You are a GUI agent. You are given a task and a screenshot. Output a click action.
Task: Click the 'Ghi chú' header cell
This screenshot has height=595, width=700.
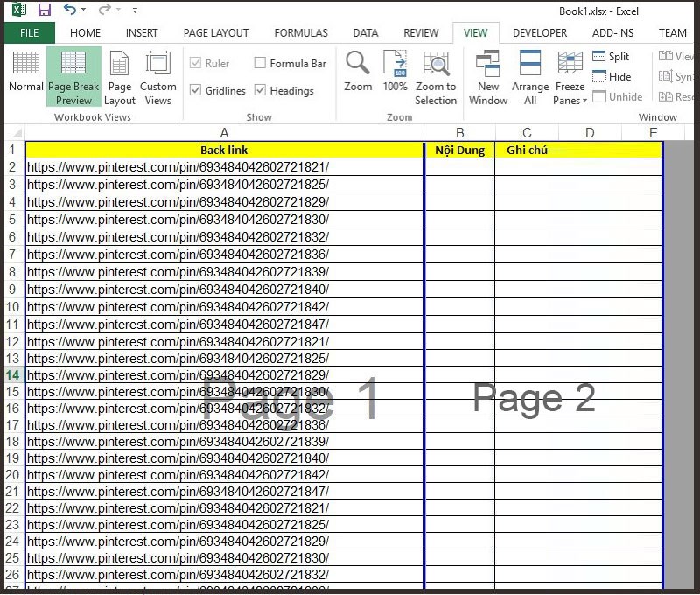point(527,150)
